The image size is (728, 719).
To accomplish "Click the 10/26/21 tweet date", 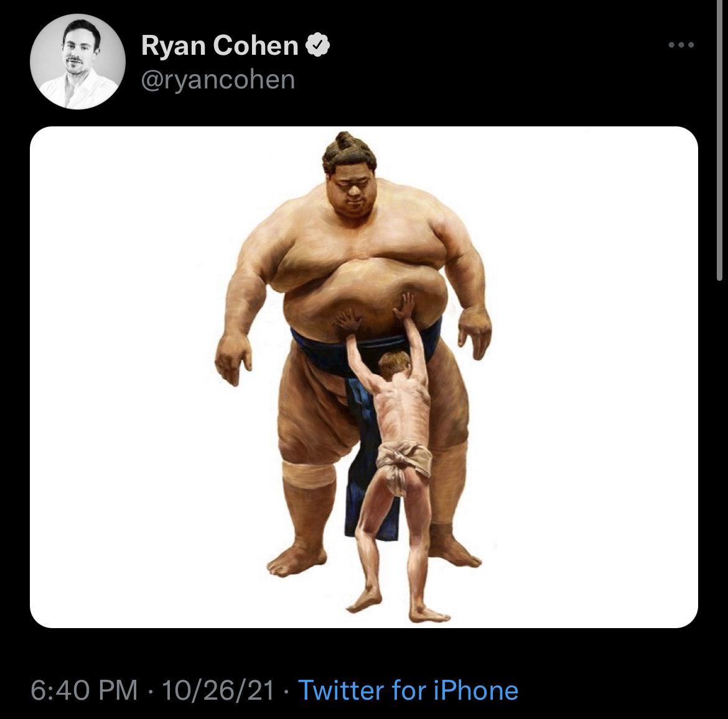I will (218, 690).
